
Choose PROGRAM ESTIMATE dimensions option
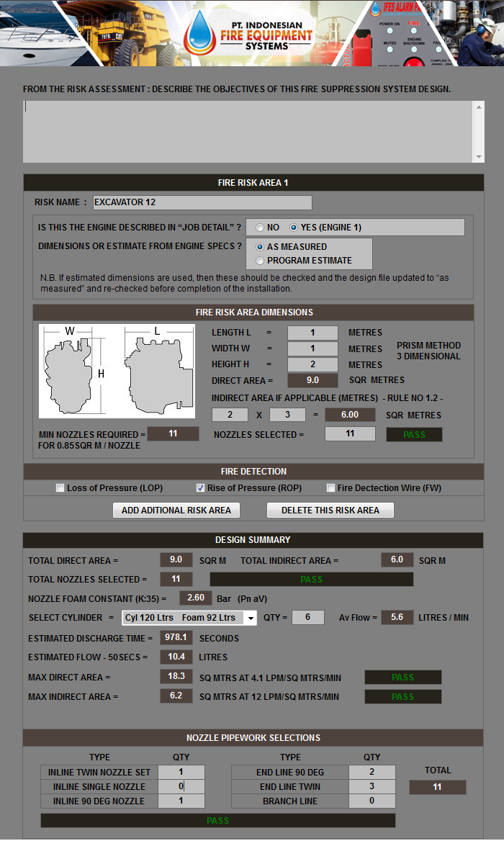coord(260,261)
